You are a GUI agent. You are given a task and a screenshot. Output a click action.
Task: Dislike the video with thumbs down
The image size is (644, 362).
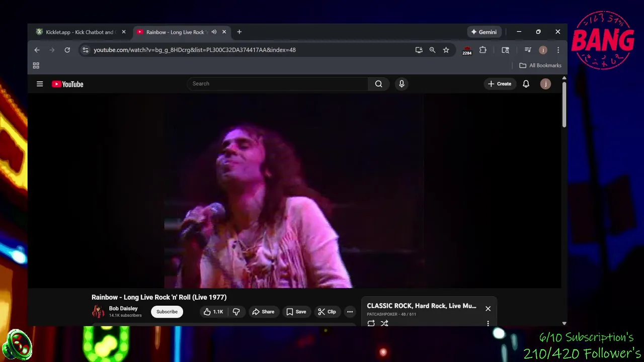[x=236, y=312]
